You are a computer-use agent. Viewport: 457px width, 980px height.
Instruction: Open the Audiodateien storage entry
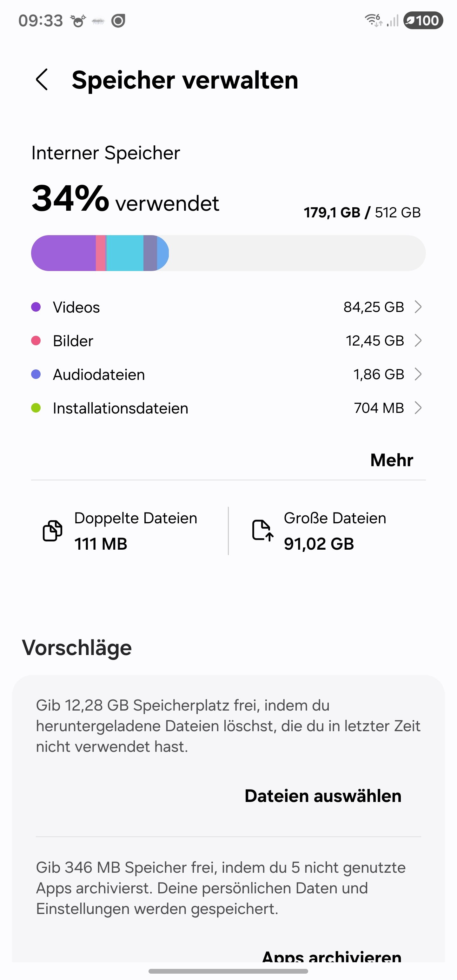pos(99,375)
